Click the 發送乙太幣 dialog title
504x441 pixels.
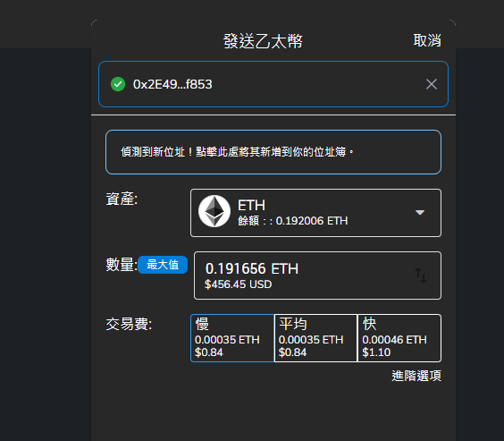click(x=263, y=41)
